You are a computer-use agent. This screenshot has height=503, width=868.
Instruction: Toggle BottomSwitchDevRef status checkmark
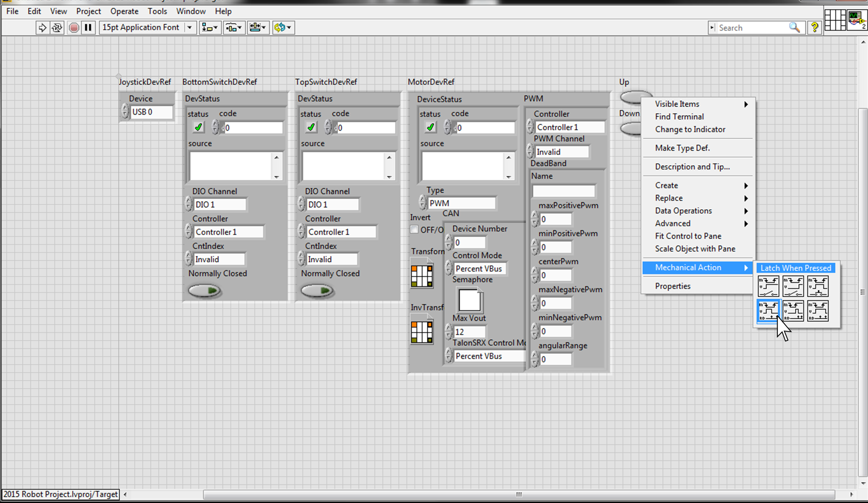tap(198, 127)
